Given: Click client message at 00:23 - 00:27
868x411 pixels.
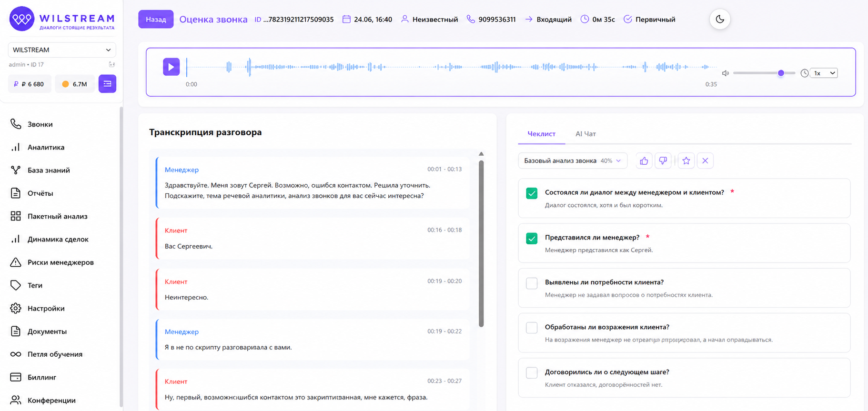Looking at the screenshot, I should click(x=313, y=390).
